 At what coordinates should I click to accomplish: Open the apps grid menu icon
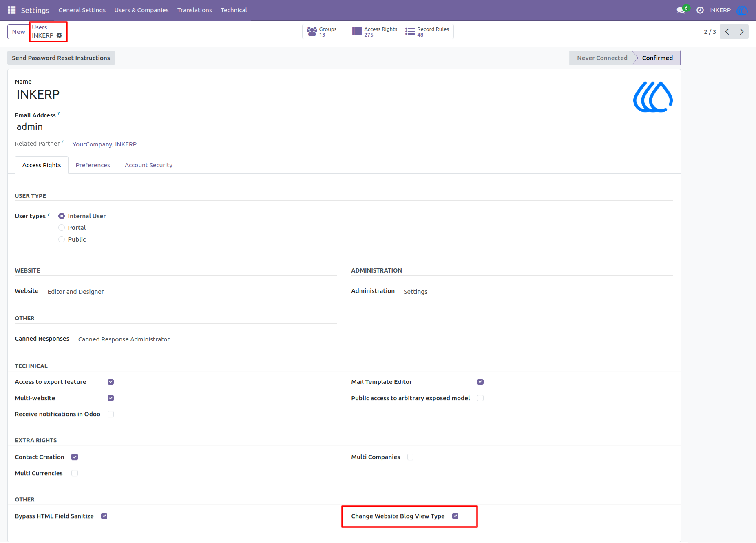point(11,10)
